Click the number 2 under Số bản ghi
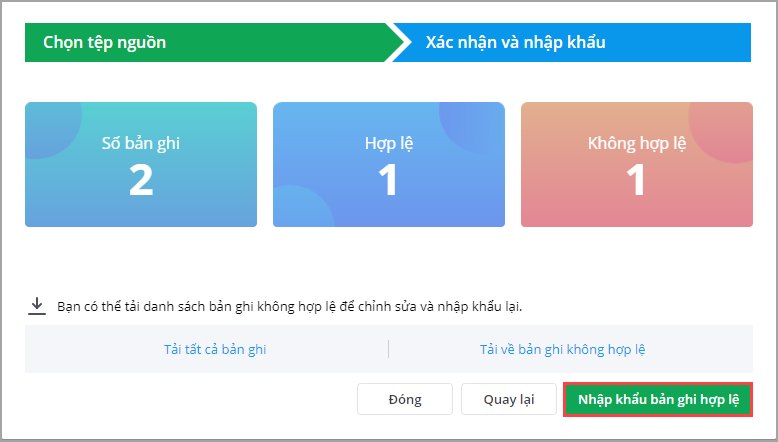Viewport: 778px width, 442px height. coord(141,180)
